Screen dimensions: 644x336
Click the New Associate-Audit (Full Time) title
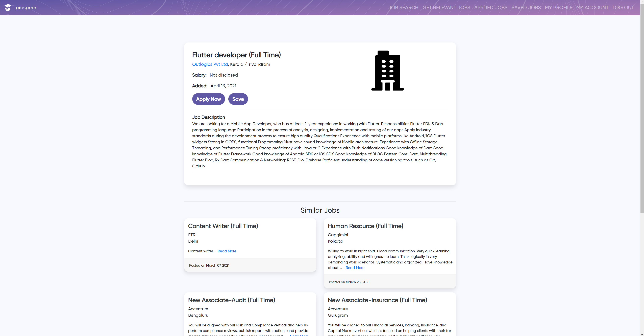(232, 300)
